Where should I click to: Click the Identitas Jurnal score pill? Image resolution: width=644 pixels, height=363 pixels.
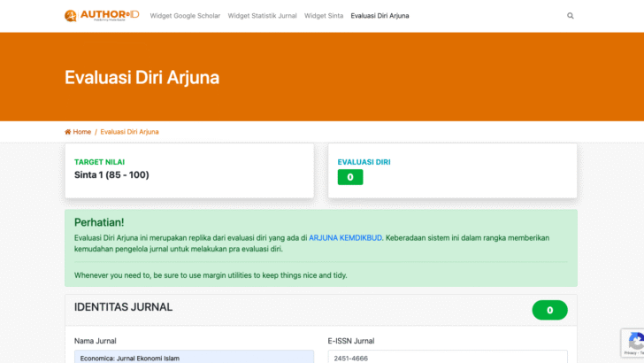tap(549, 310)
